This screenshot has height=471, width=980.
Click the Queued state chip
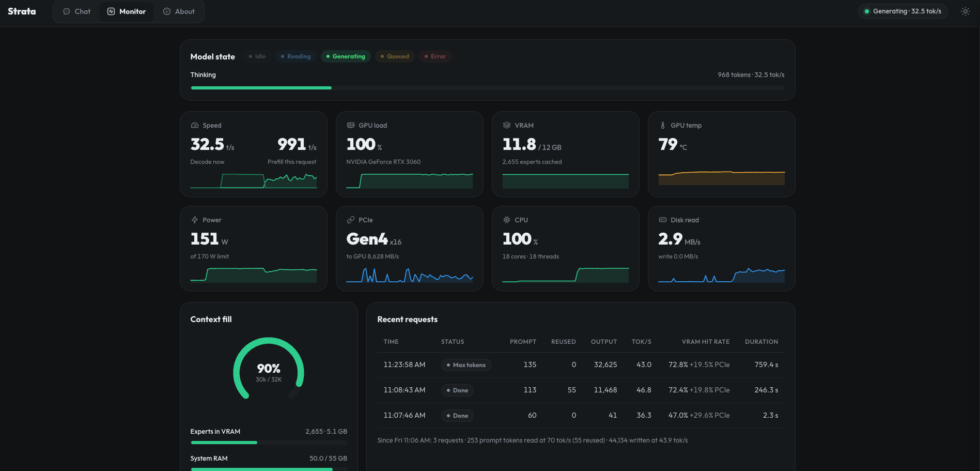pos(395,56)
